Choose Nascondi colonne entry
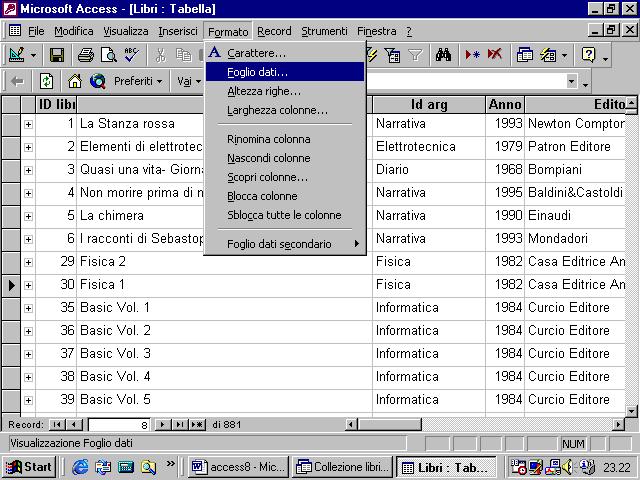 (285, 158)
